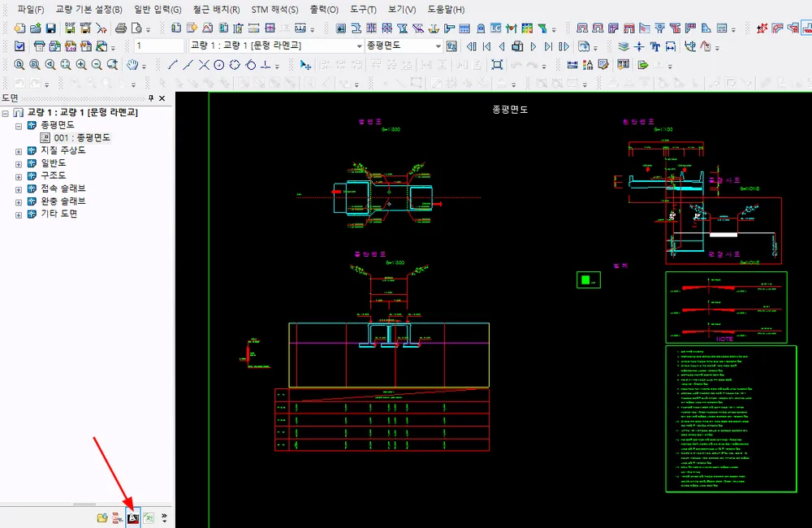Select the 일반도 tree item
Viewport: 812px width, 528px height.
coord(54,163)
